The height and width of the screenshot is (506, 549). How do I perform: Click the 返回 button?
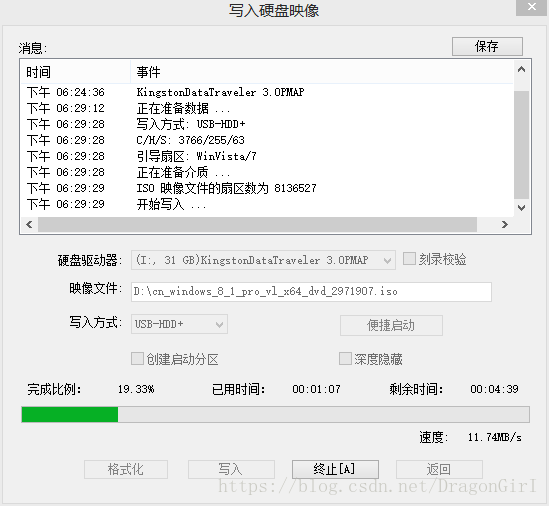tap(439, 469)
